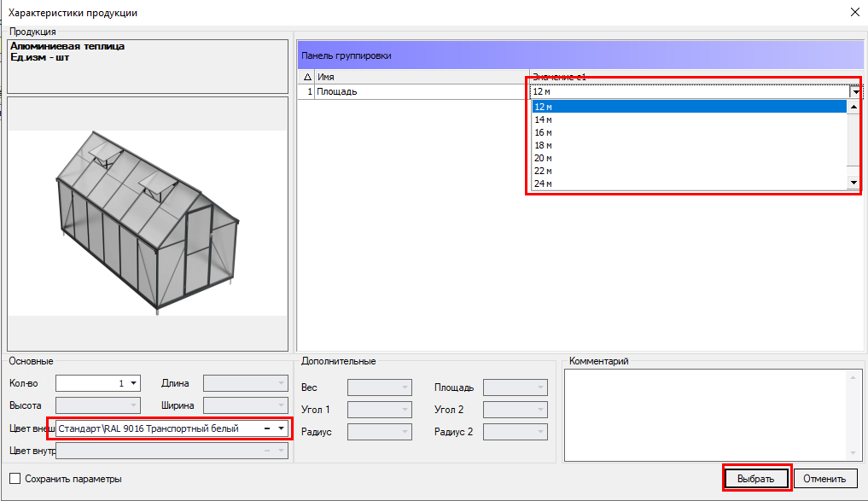Click the greenhouse product preview image

148,224
